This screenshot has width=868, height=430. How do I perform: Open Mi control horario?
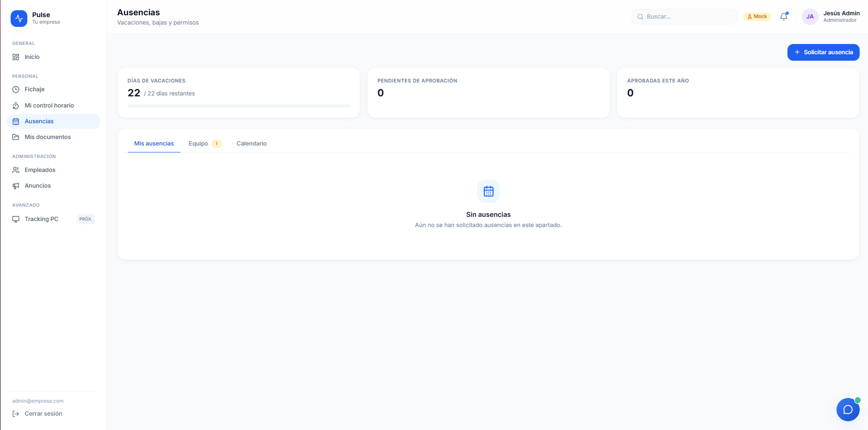coord(54,106)
